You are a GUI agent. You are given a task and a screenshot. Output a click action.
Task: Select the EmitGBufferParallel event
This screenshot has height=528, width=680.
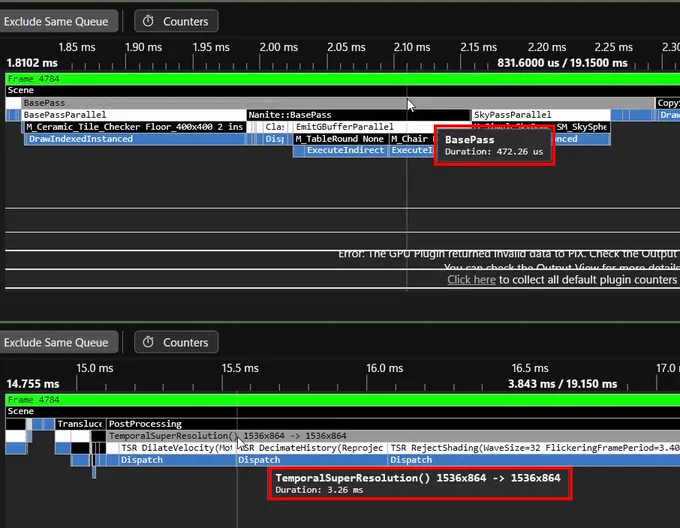tap(364, 127)
